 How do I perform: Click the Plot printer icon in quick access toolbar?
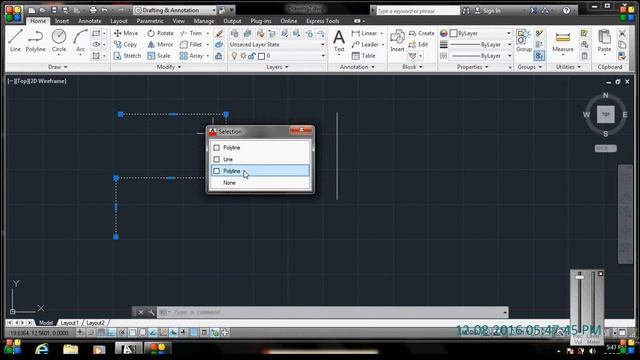point(93,10)
